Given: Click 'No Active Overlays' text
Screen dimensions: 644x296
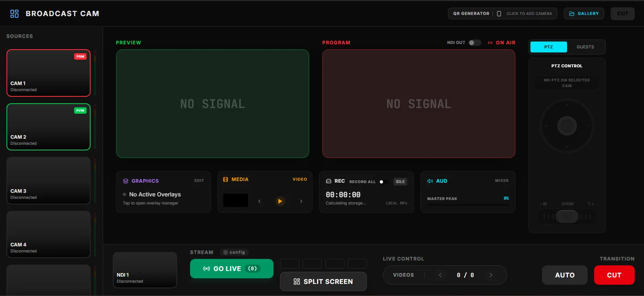Looking at the screenshot, I should point(155,194).
